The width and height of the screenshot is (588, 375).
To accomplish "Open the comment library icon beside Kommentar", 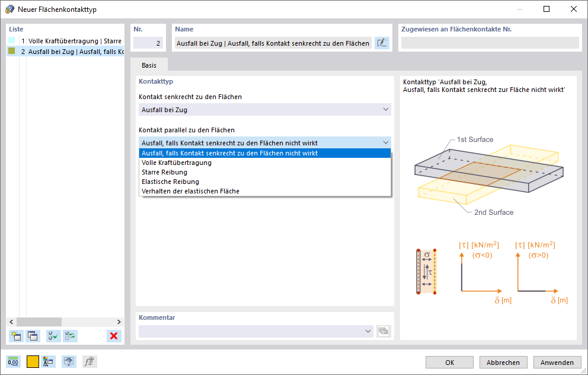I will (x=384, y=331).
